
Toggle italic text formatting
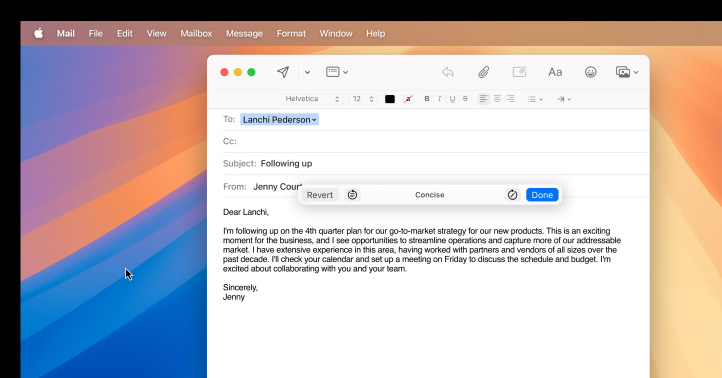[x=440, y=99]
